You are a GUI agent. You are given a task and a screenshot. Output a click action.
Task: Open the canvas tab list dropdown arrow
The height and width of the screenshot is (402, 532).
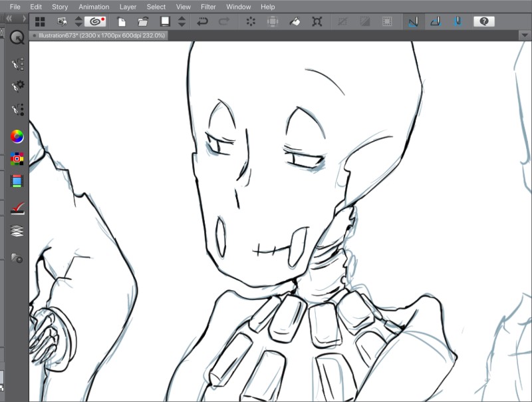(x=525, y=35)
